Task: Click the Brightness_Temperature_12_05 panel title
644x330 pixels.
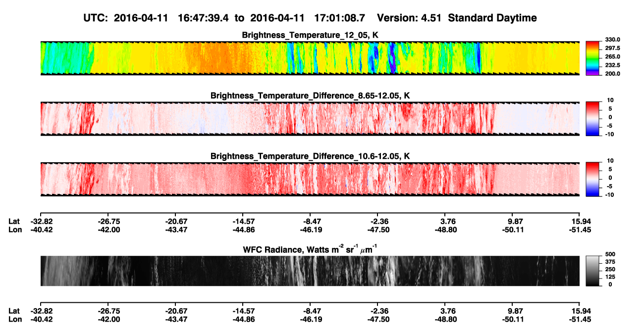Action: 310,35
